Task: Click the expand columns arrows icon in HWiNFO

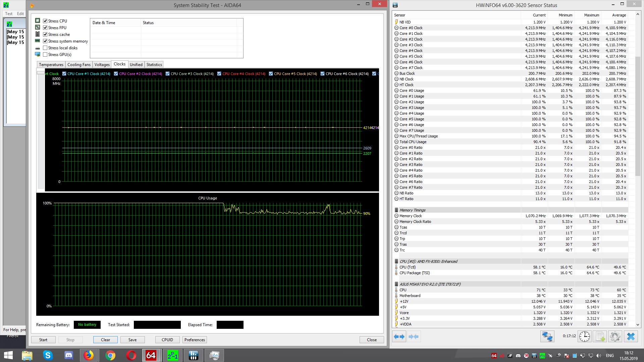Action: [x=399, y=337]
